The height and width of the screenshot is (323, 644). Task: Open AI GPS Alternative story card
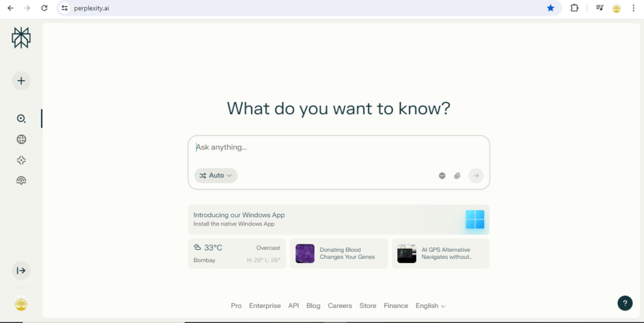[x=440, y=254]
